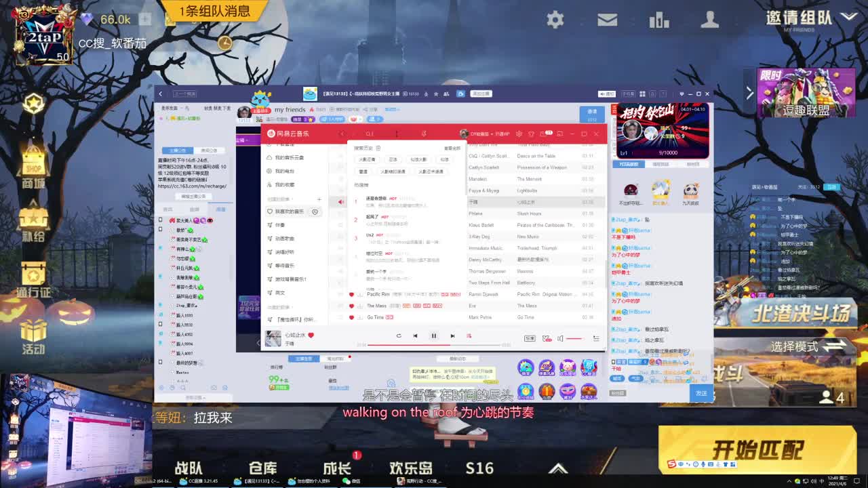868x488 pixels.
Task: Open NetEase Cloud Music settings gear
Action: coord(519,134)
